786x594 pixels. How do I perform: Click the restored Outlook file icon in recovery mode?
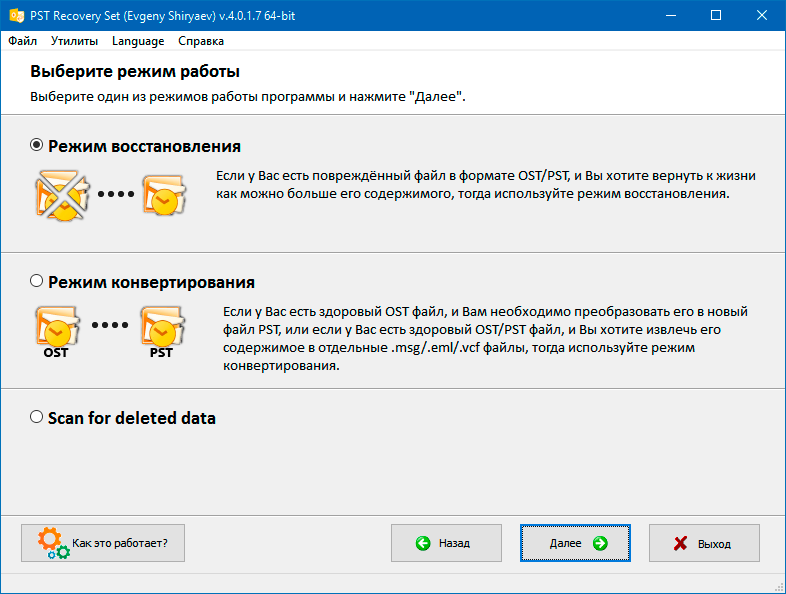pos(164,195)
